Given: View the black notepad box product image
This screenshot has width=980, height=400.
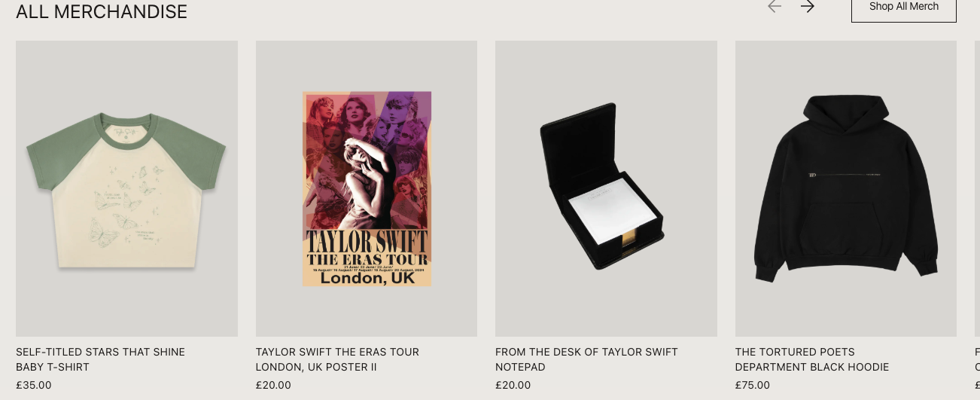Looking at the screenshot, I should click(606, 188).
